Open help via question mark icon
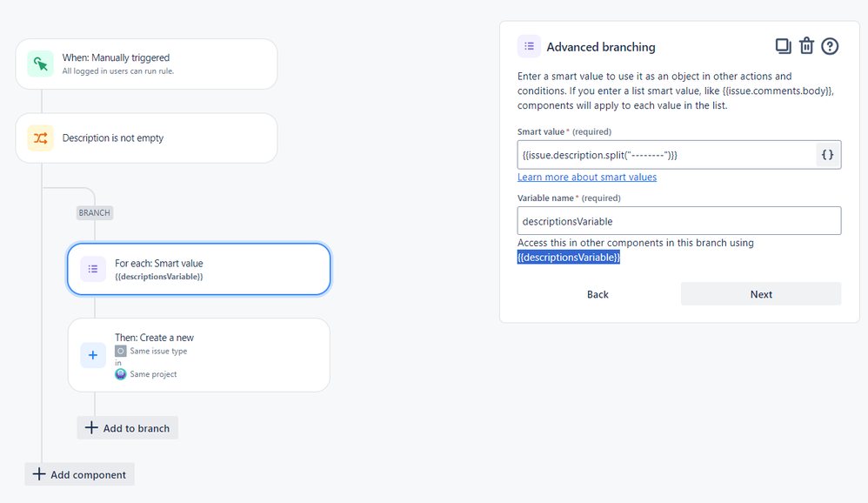Screen dimensions: 868x503 click(x=829, y=46)
